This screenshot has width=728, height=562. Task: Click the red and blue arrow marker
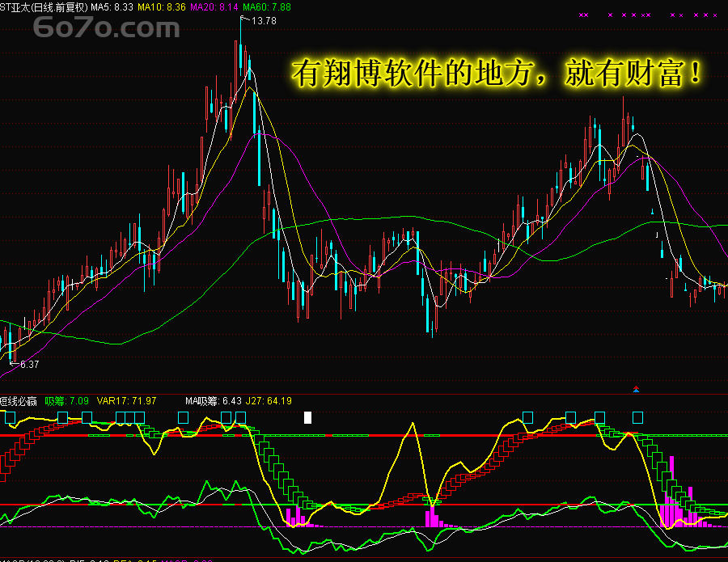[636, 389]
